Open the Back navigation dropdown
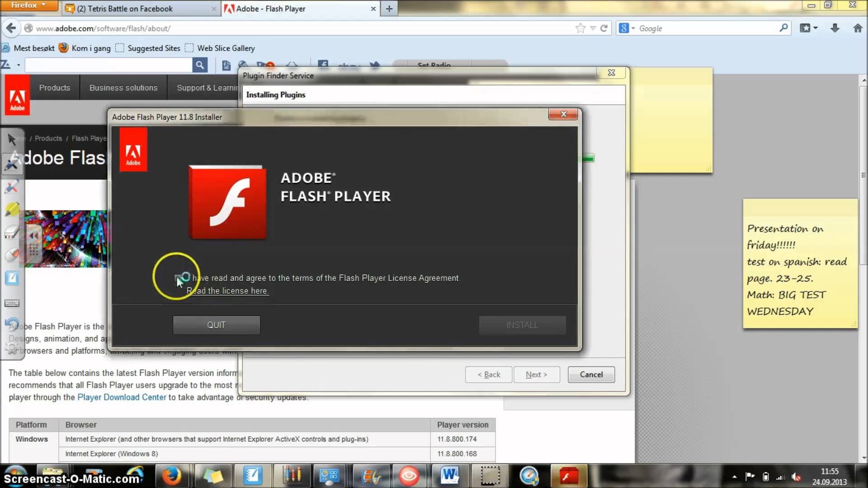The height and width of the screenshot is (488, 868). 11,28
